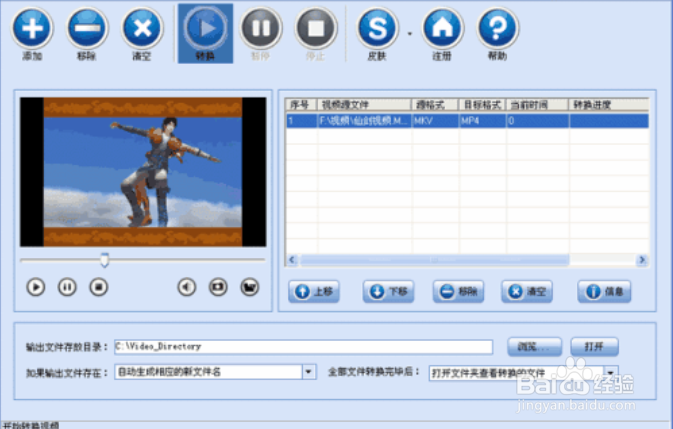Toggle the preview volume speaker icon
Screen dimensions: 673x429
pos(187,287)
